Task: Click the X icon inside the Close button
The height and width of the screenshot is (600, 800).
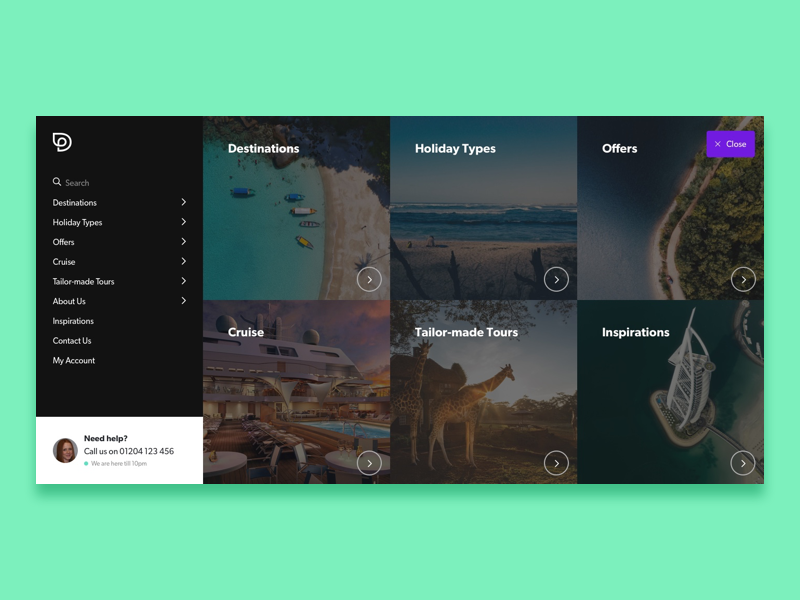Action: (x=717, y=144)
